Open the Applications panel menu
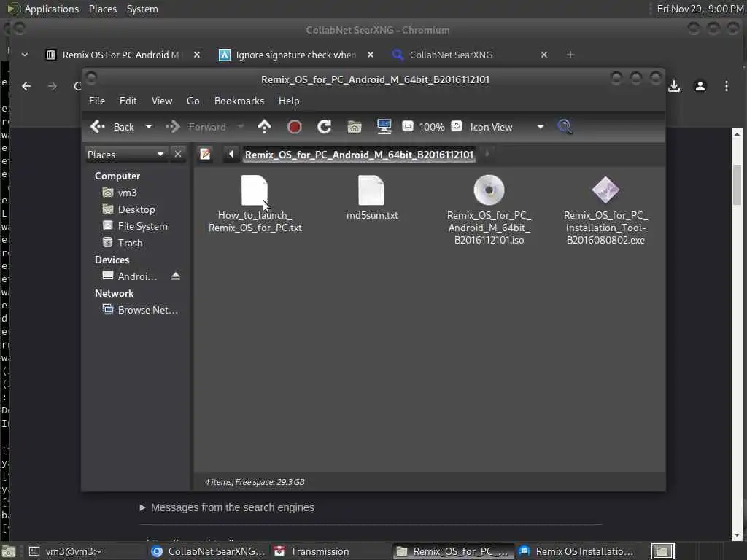 [x=43, y=9]
